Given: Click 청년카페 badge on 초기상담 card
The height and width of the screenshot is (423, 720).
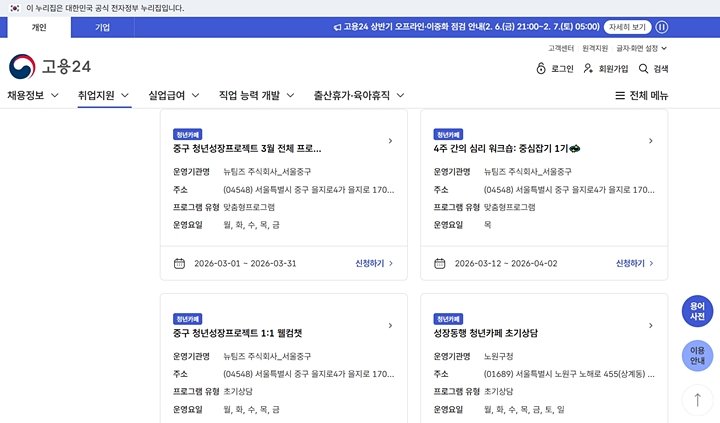Looking at the screenshot, I should [448, 319].
